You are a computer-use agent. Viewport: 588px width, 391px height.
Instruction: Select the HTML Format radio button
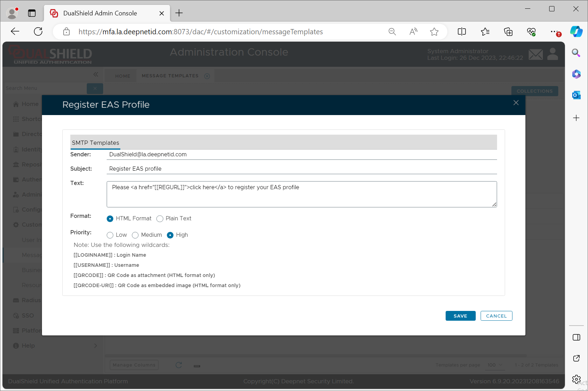pos(110,219)
